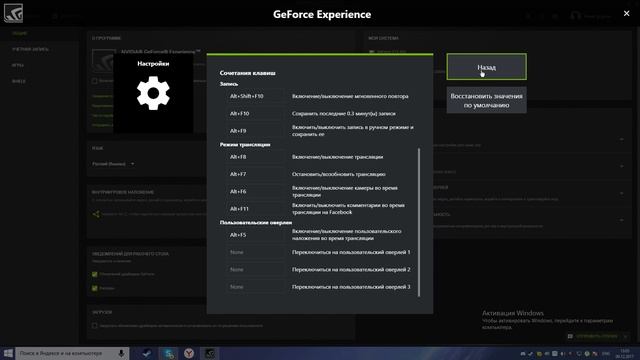This screenshot has width=640, height=360.
Task: Click the Назад (Back) button
Action: click(x=486, y=67)
